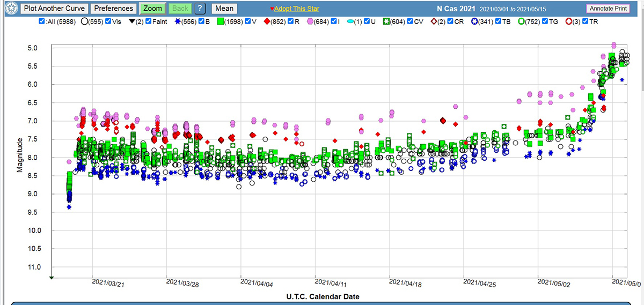Click the 2021/04/18 date tick label
The height and width of the screenshot is (305, 644).
pyautogui.click(x=406, y=282)
